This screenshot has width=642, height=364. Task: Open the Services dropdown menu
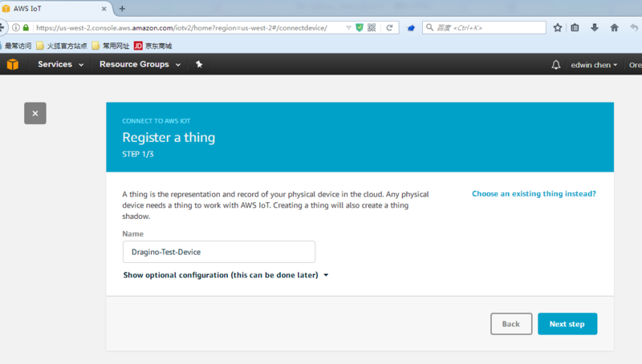pyautogui.click(x=61, y=64)
